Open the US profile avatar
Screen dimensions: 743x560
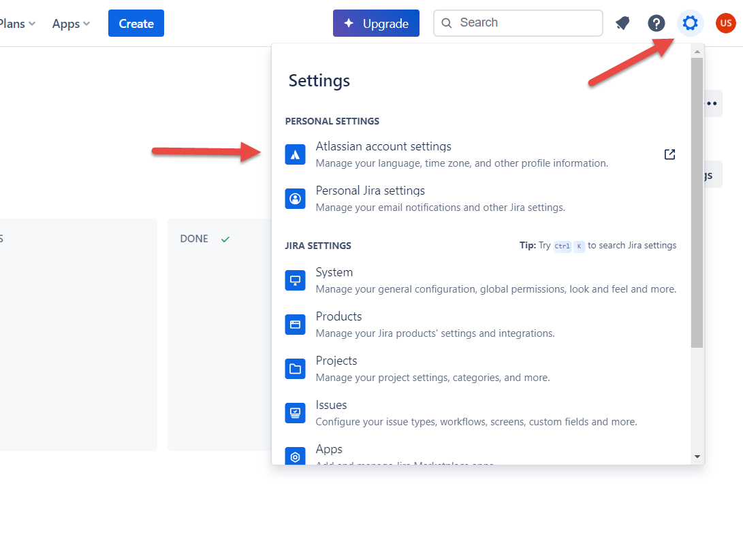coord(725,22)
